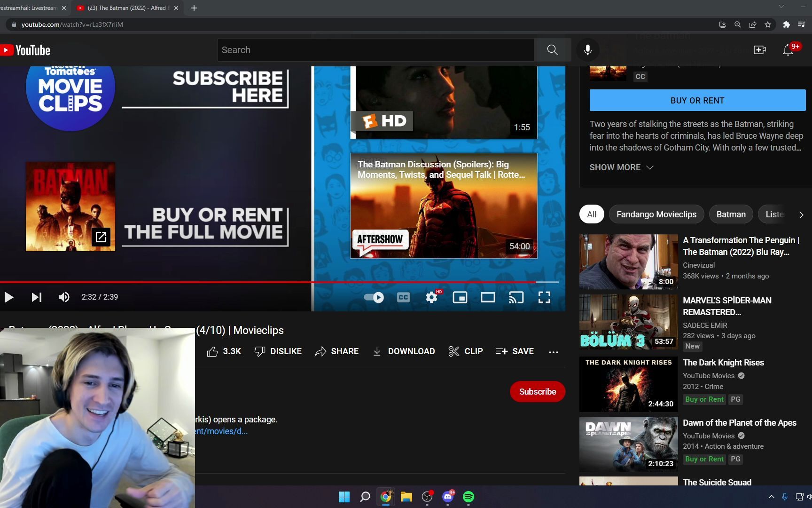The height and width of the screenshot is (508, 812).
Task: Switch to the LivestreamFail browser tab
Action: [x=29, y=8]
